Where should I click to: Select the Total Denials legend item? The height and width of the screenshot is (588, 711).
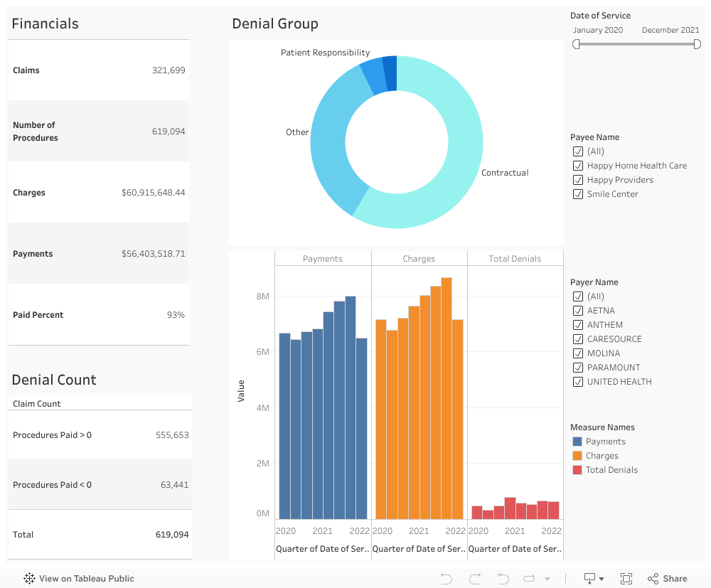tap(611, 470)
